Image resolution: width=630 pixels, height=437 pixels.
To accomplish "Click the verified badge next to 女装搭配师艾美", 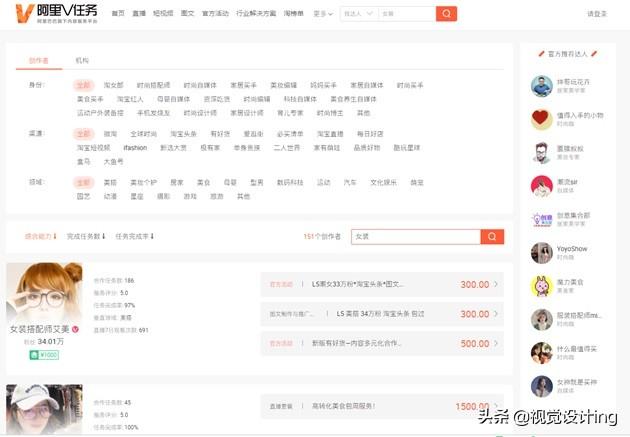I will 75,329.
